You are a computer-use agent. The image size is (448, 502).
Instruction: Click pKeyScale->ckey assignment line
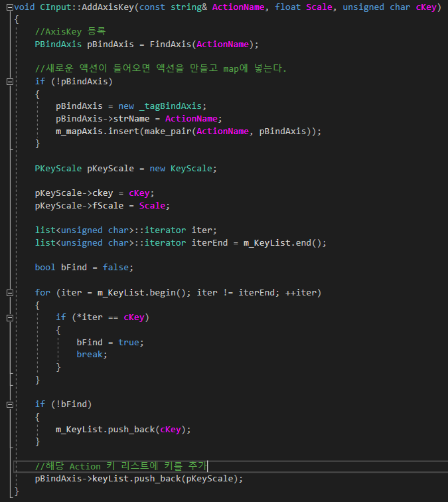(94, 193)
